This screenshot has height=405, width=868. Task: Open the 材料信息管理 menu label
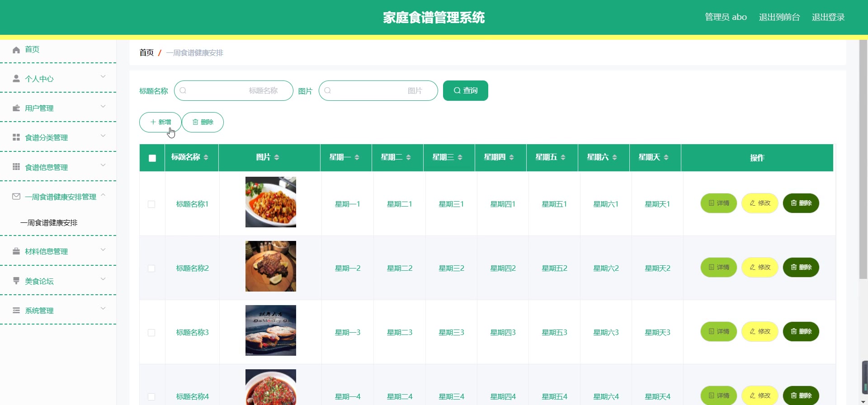pyautogui.click(x=47, y=251)
